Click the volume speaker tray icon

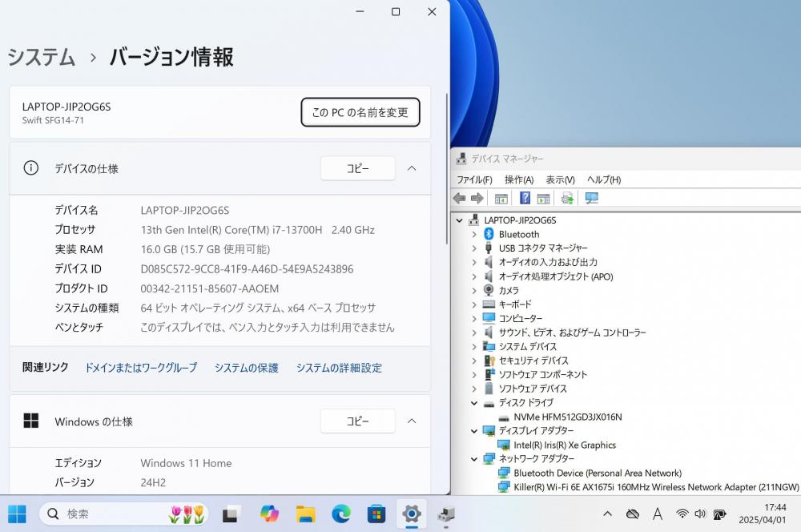point(700,514)
